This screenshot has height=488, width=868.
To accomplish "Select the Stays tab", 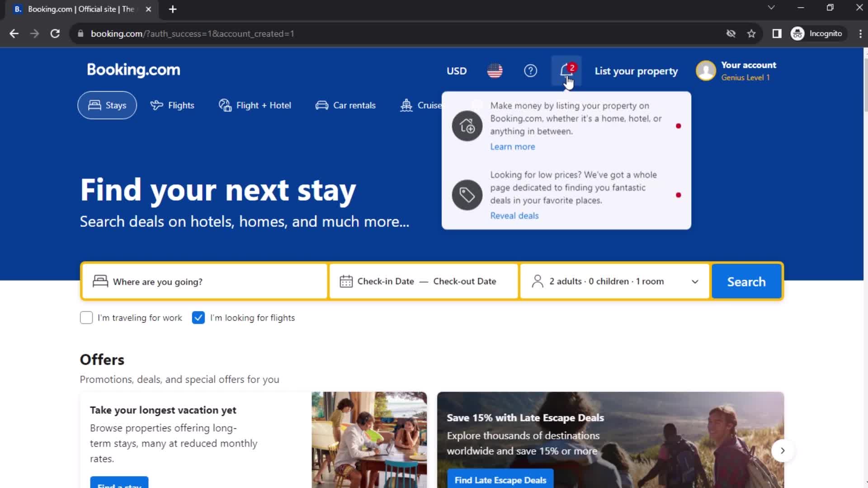I will (107, 105).
